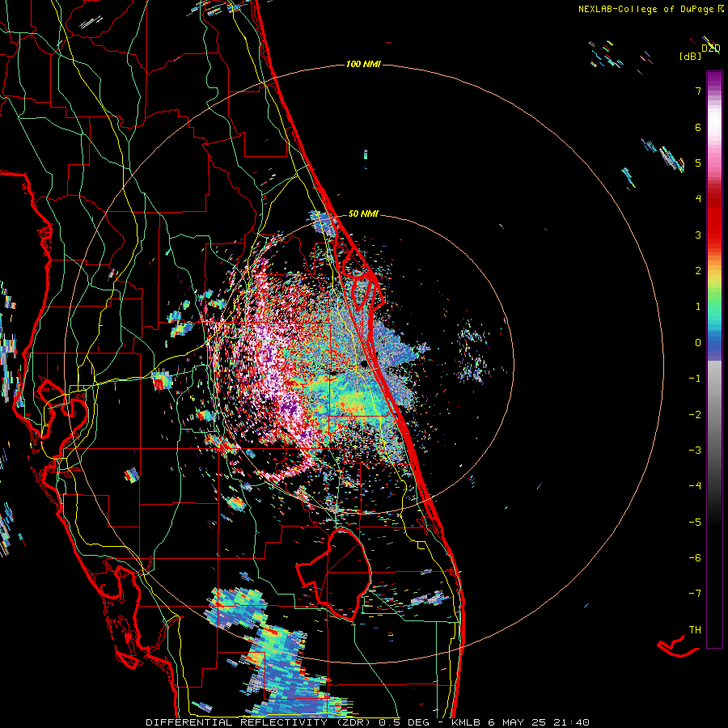The image size is (728, 728).
Task: Click "DIFFERENTIAL REFLECTIVITY (ZDR)" in the caption
Action: click(x=260, y=722)
